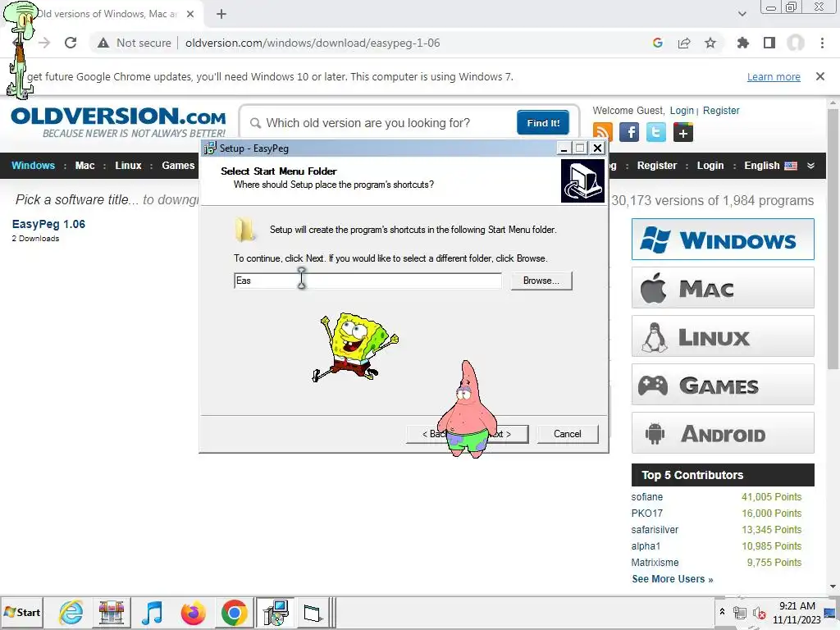Open the Windows Start menu
The image size is (840, 630).
[22, 612]
